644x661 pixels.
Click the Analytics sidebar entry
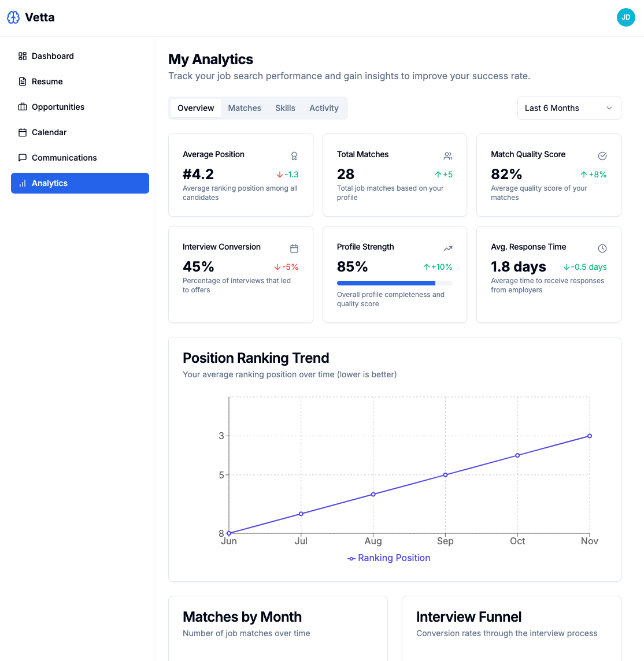[50, 183]
